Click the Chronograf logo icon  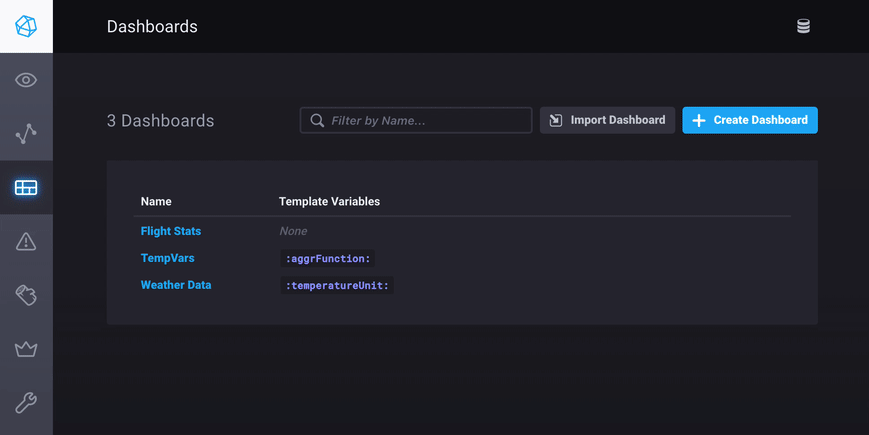26,26
